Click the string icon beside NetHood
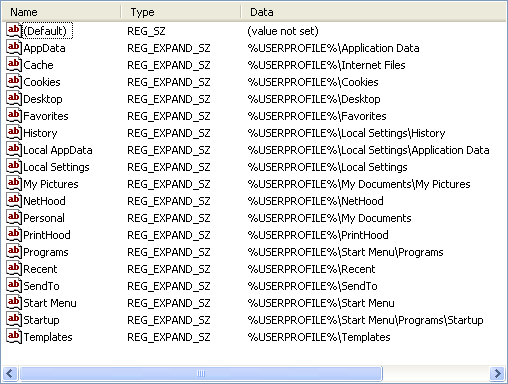The width and height of the screenshot is (508, 384). (x=14, y=200)
